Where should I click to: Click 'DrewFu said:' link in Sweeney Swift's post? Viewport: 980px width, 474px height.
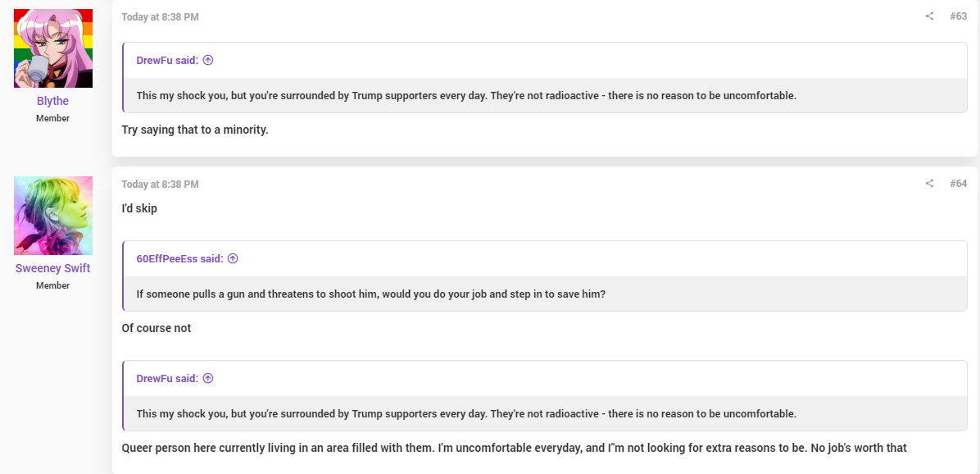pos(167,378)
